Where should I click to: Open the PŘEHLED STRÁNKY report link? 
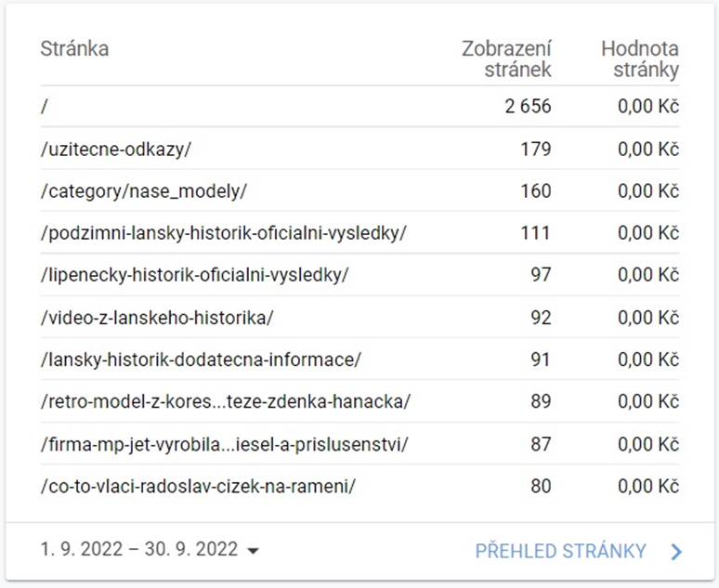point(560,551)
